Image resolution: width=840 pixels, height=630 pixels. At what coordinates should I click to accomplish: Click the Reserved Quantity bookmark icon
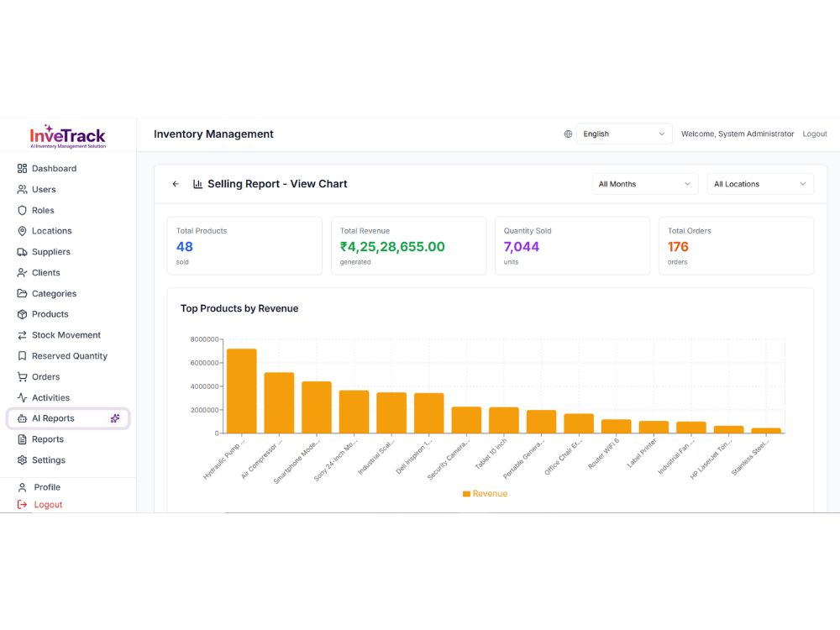pyautogui.click(x=22, y=355)
